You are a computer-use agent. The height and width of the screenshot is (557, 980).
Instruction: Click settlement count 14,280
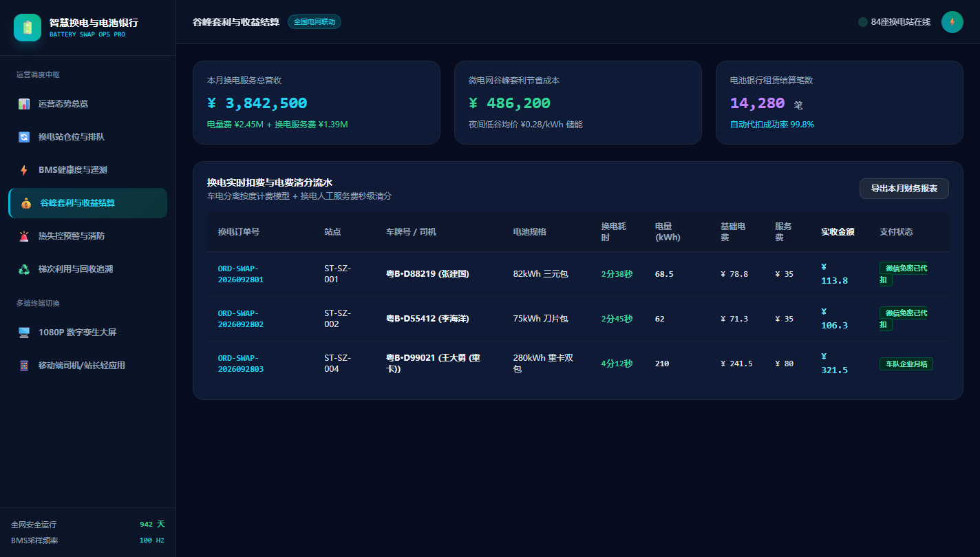pyautogui.click(x=758, y=103)
